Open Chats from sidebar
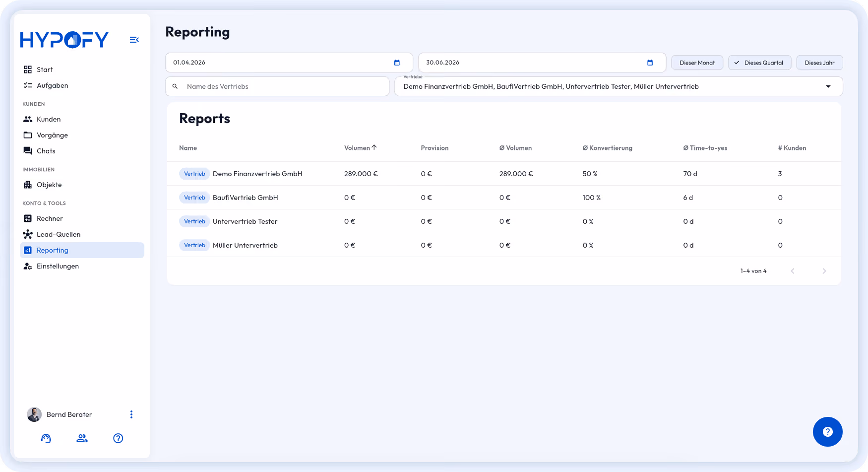 pyautogui.click(x=82, y=151)
